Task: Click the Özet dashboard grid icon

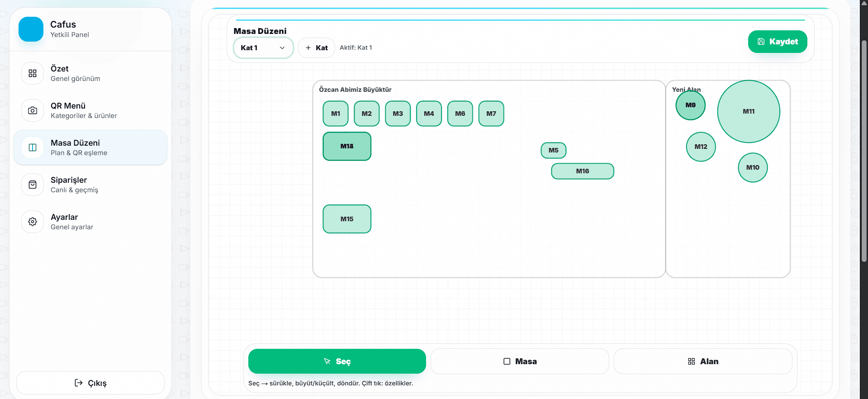Action: point(33,73)
